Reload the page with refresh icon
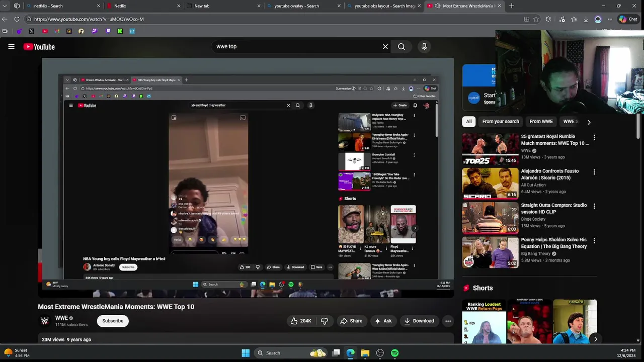The height and width of the screenshot is (362, 644). 17,19
